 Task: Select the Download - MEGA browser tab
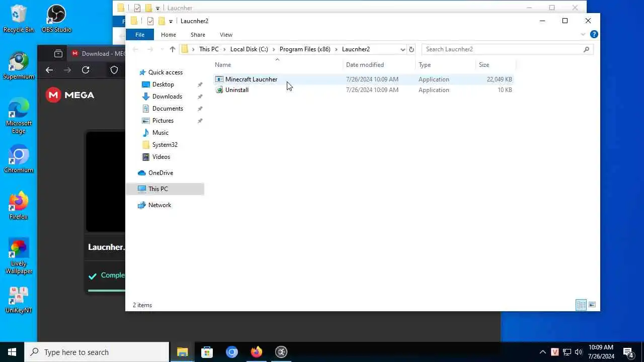pos(96,53)
